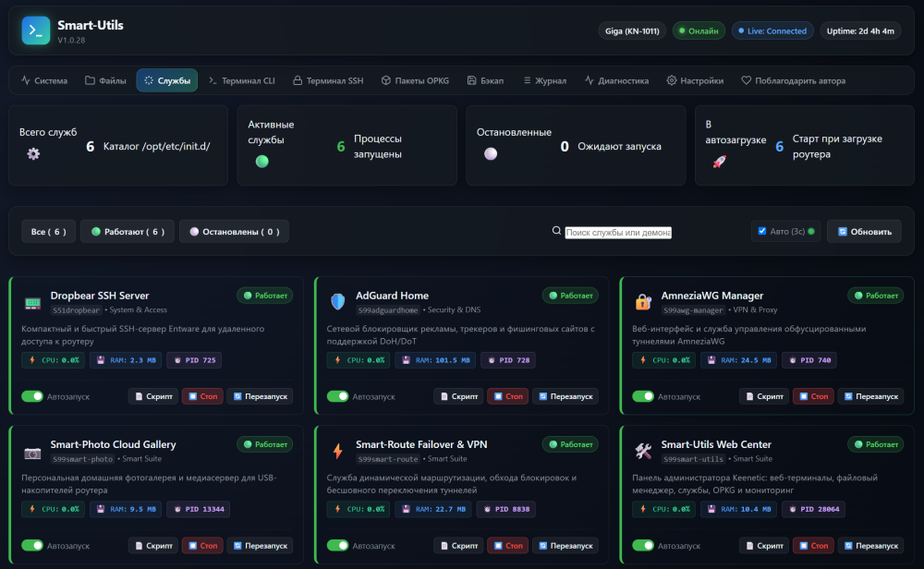924x569 pixels.
Task: Click the Smart-Photo Cloud Gallery camera icon
Action: pyautogui.click(x=32, y=453)
